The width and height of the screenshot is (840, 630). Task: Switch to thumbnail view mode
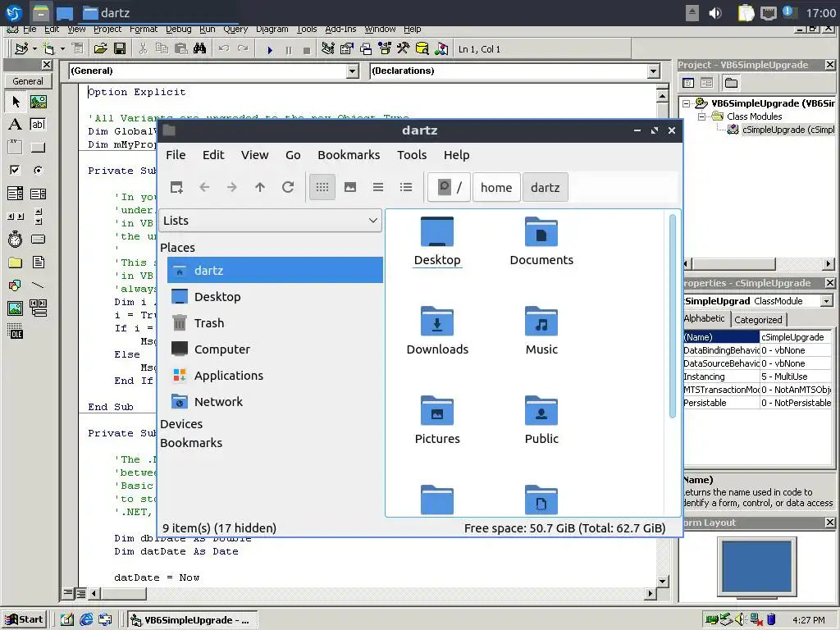click(350, 187)
